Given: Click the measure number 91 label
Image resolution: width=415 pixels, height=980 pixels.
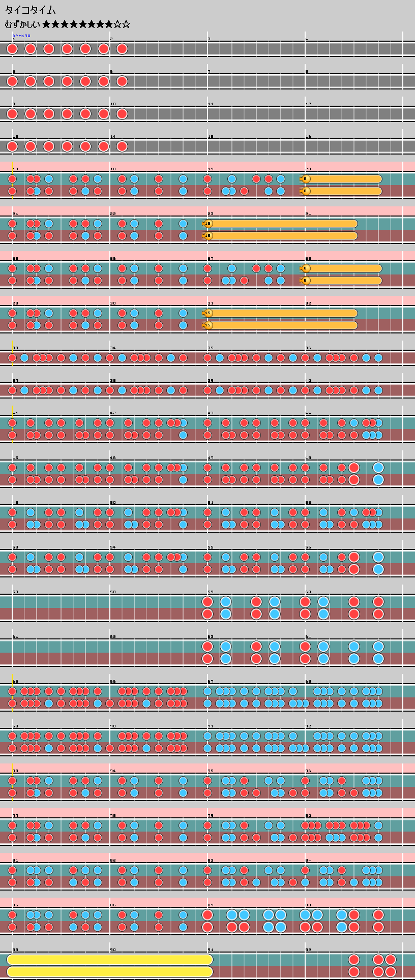Looking at the screenshot, I should (210, 950).
